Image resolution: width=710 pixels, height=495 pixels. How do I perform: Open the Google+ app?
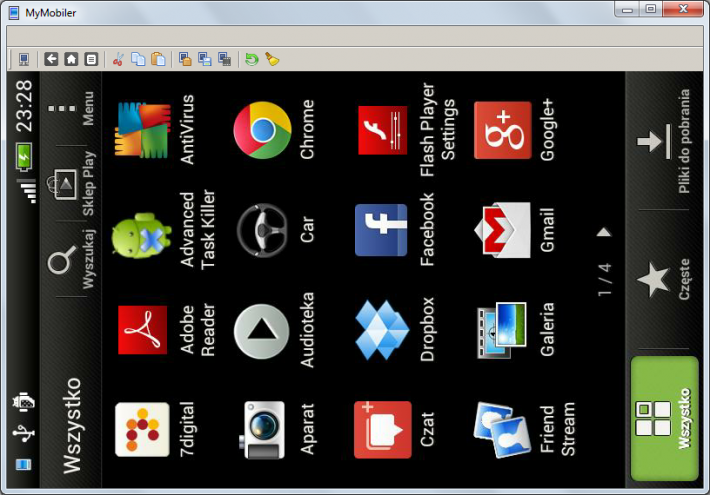click(x=503, y=130)
